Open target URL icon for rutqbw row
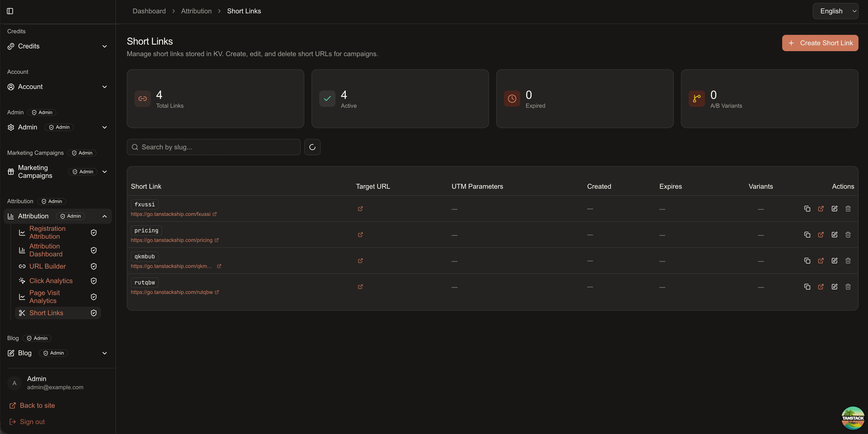 pos(360,287)
